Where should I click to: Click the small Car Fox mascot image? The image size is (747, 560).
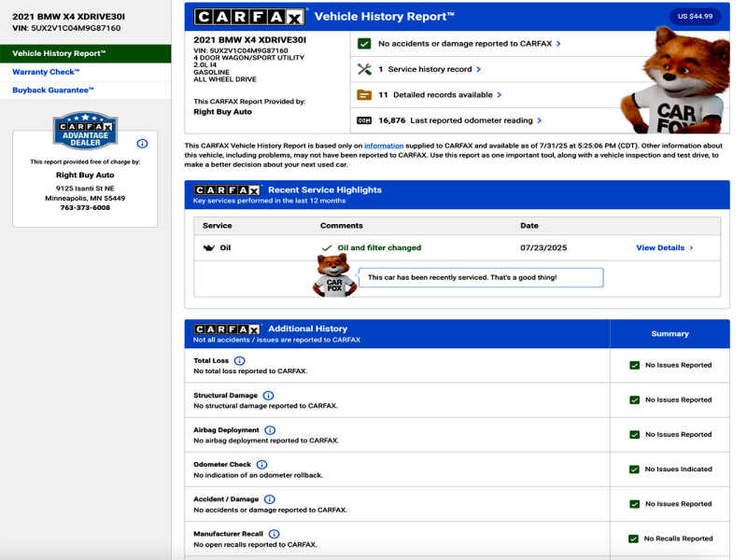(334, 275)
